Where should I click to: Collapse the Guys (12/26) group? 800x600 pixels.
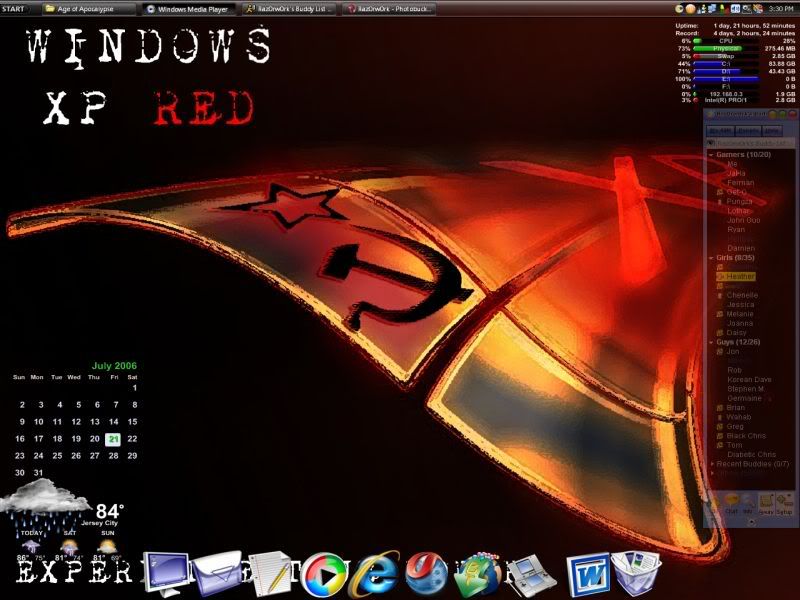tap(711, 342)
